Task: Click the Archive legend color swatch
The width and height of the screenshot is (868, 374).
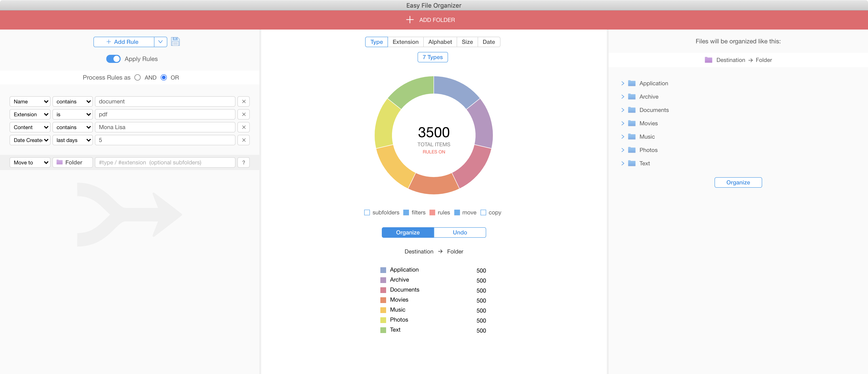Action: click(383, 280)
